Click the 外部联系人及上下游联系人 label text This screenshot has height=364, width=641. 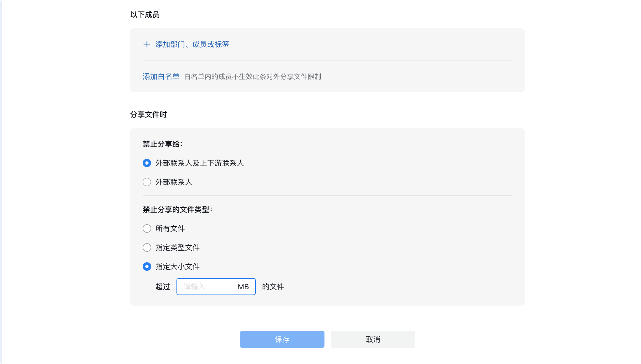200,163
